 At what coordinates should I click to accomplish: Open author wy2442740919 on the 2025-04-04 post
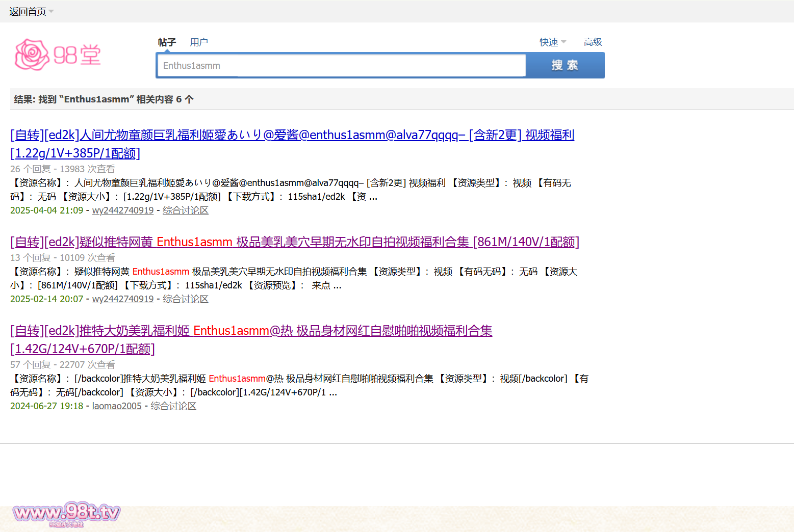[x=122, y=210]
